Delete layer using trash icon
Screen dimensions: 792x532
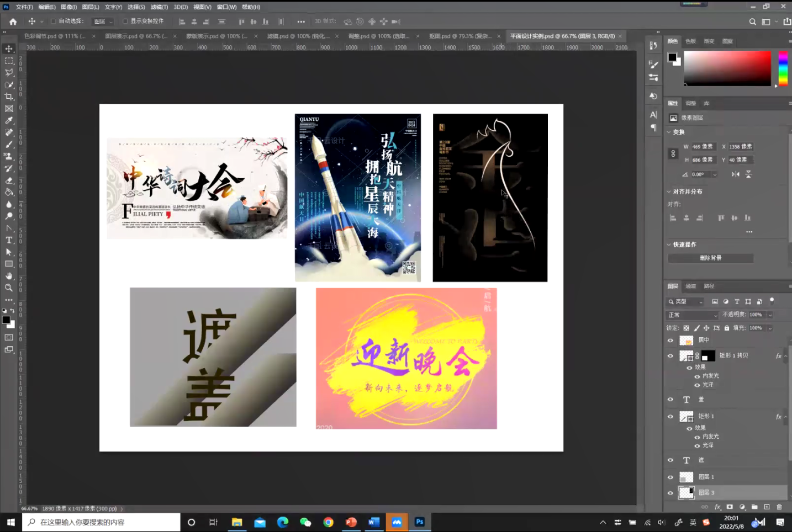coord(779,507)
